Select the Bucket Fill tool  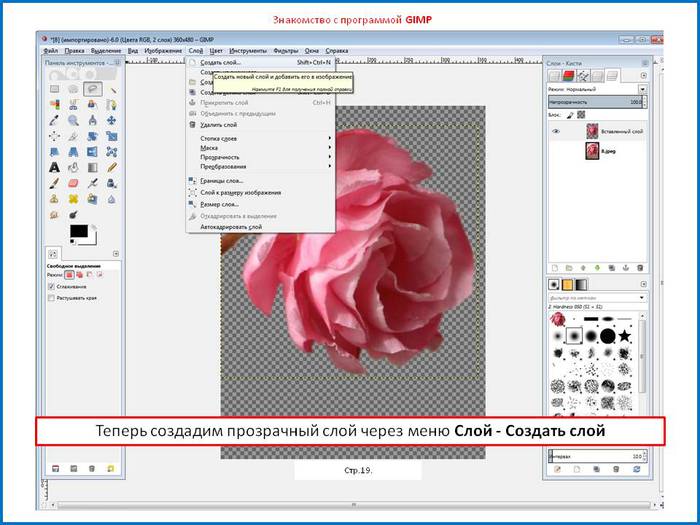(73, 167)
